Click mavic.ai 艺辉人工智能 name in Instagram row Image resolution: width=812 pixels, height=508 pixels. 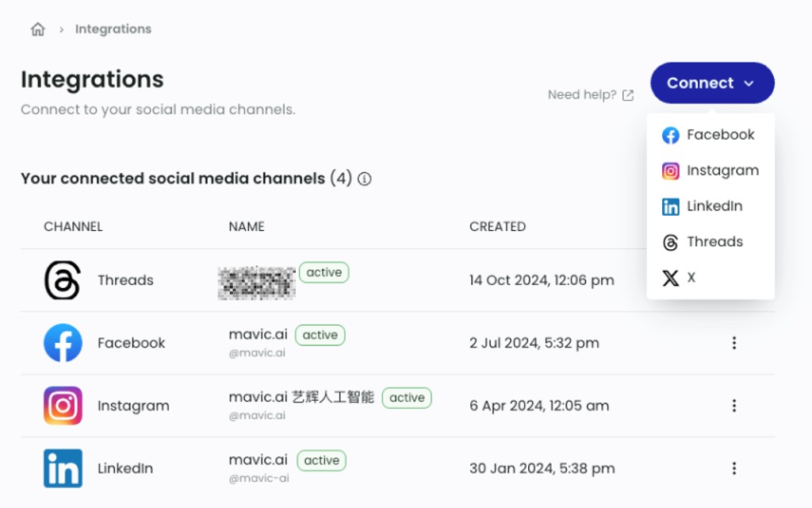click(x=301, y=398)
